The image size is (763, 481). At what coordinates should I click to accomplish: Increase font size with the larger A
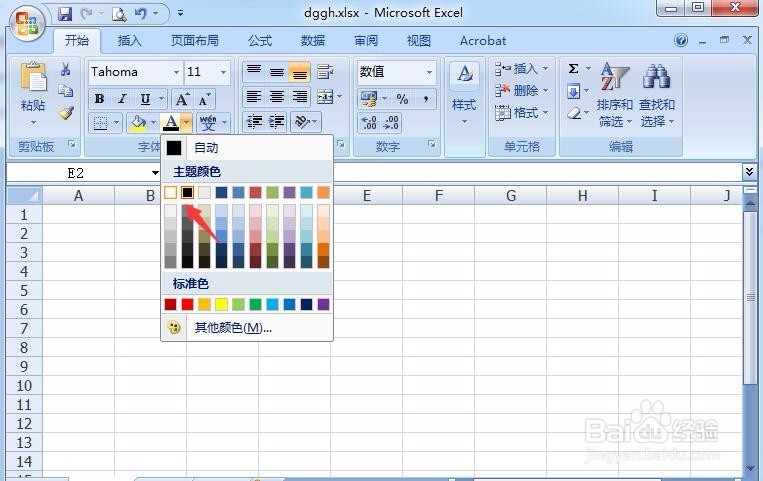[182, 99]
